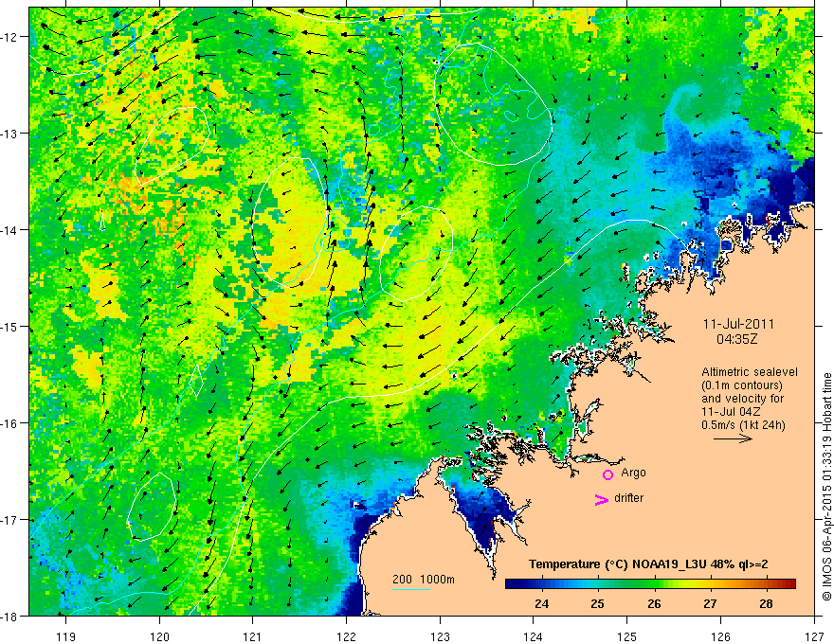834x644 pixels.
Task: Select the temperature color bar
Action: [x=650, y=583]
